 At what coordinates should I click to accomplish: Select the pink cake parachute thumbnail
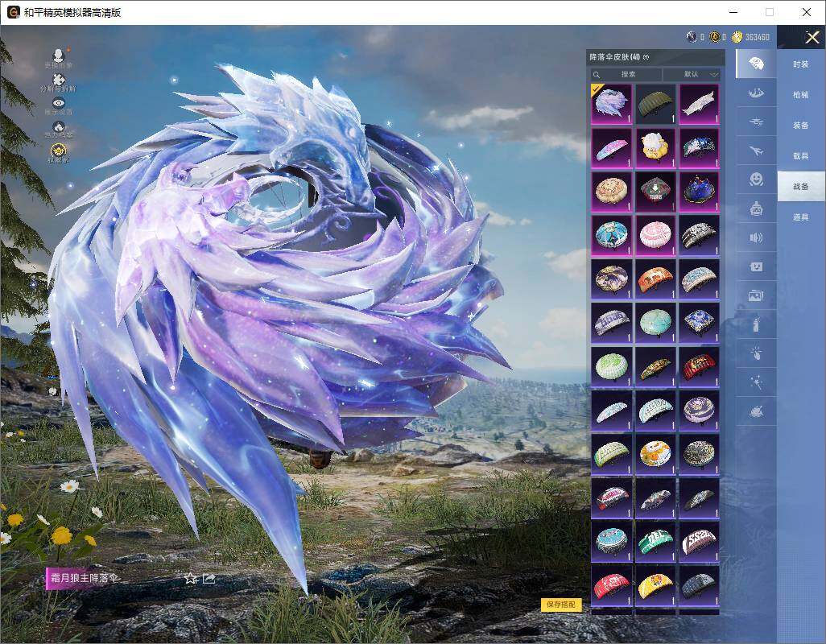click(x=655, y=235)
